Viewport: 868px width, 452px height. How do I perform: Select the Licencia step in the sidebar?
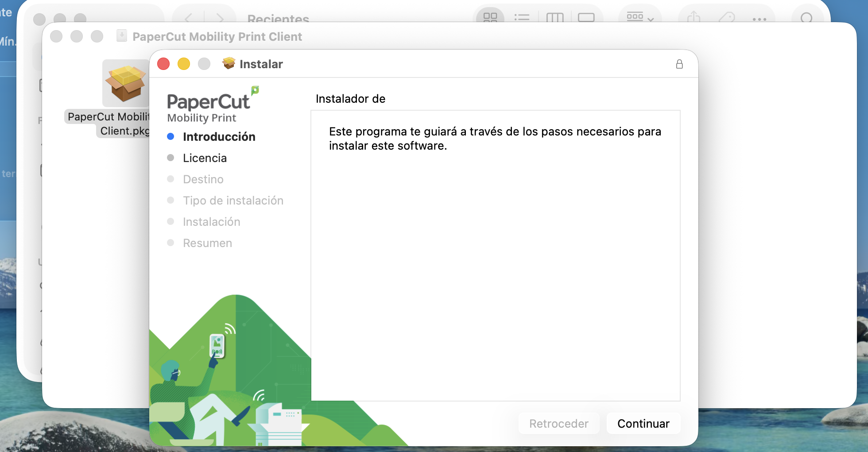coord(205,158)
